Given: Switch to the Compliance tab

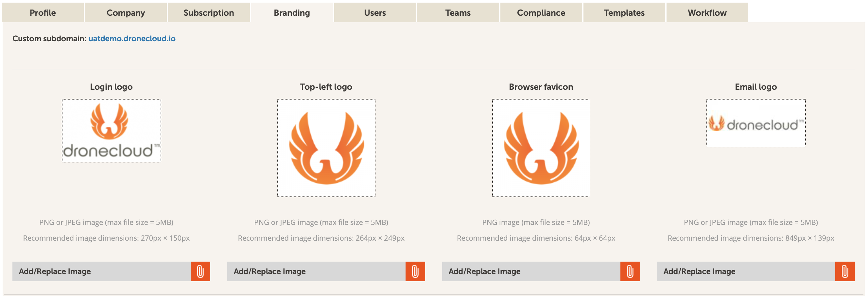Looking at the screenshot, I should click(x=541, y=13).
